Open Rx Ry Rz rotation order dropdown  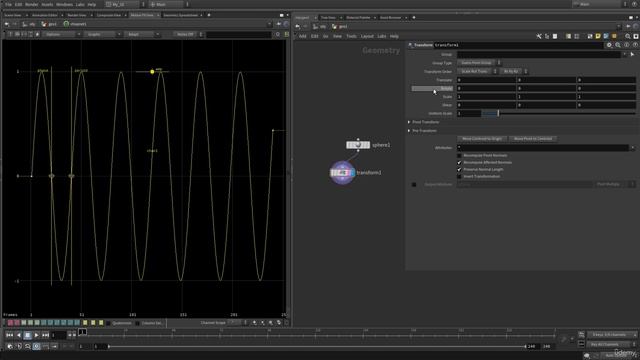click(513, 71)
